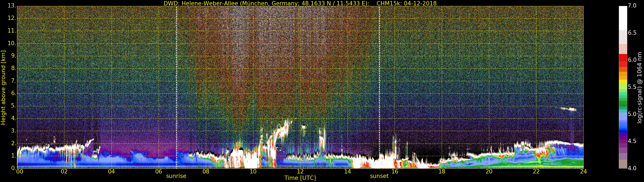Click time axis tick label "08"

pyautogui.click(x=206, y=171)
